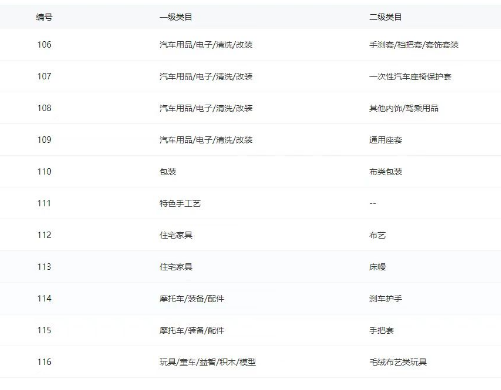501x390 pixels.
Task: Click the 二级类目 column header
Action: (385, 17)
